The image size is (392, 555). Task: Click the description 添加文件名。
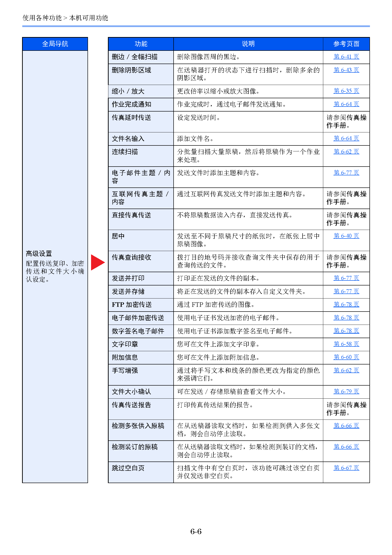[196, 139]
